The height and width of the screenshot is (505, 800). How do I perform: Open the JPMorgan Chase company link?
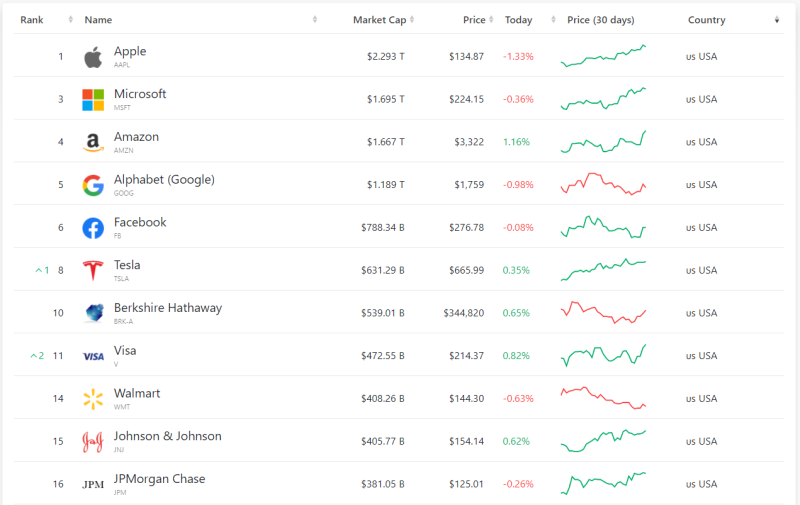coord(159,479)
